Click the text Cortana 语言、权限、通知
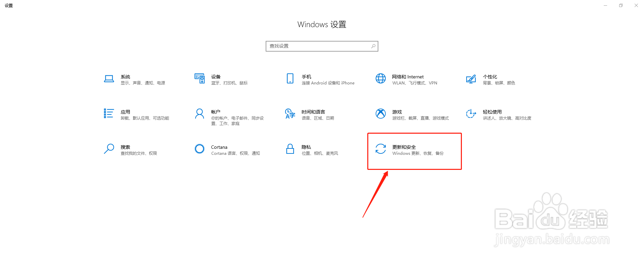The height and width of the screenshot is (261, 644). 236,153
